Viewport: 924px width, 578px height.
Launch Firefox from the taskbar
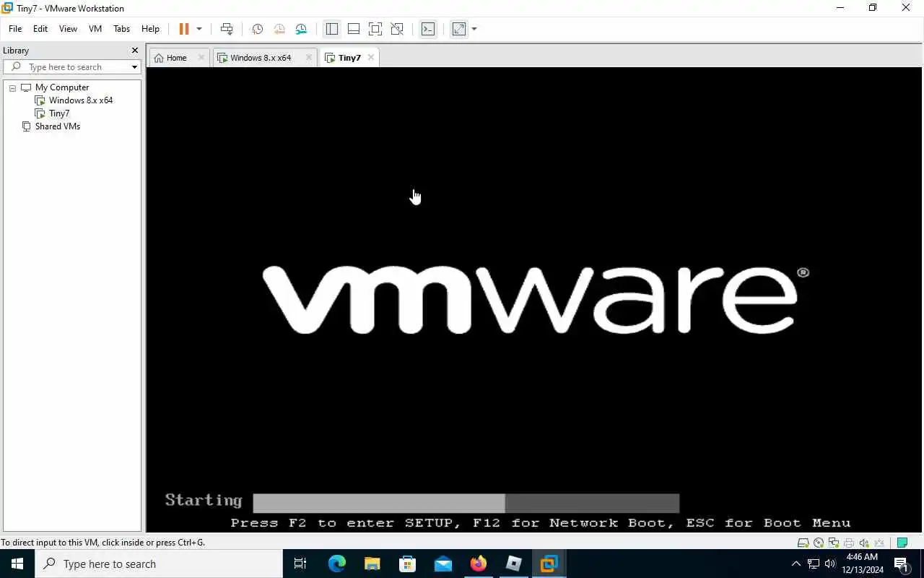tap(479, 564)
